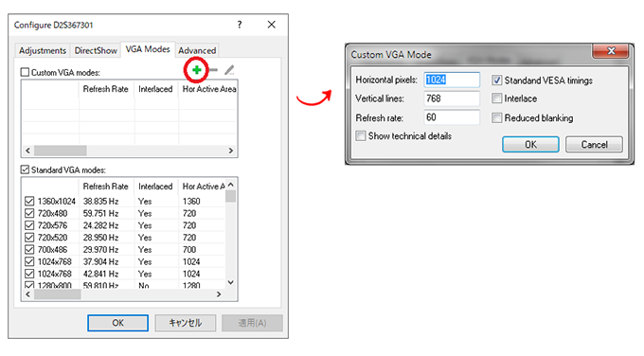Confirm Custom VGA Mode with OK
This screenshot has height=356, width=644.
(530, 145)
